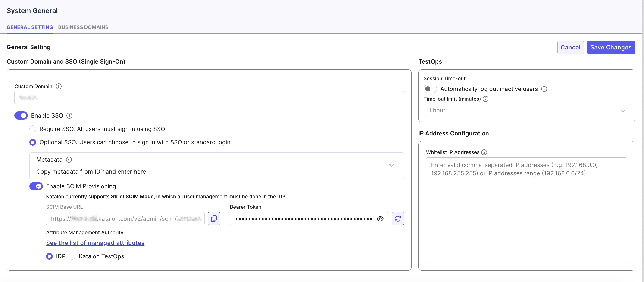Expand the Metadata section
Image resolution: width=644 pixels, height=282 pixels.
coord(391,165)
